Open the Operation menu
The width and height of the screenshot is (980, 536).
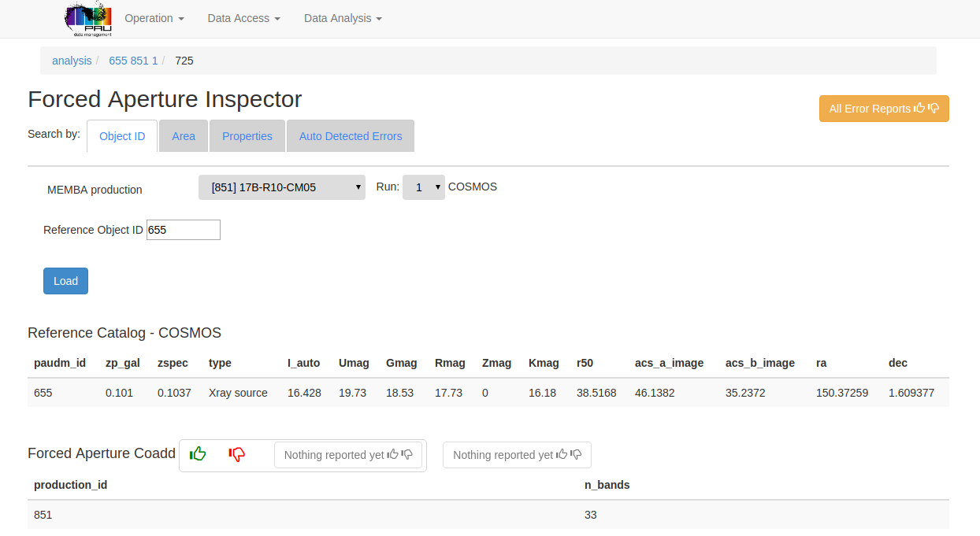tap(154, 18)
